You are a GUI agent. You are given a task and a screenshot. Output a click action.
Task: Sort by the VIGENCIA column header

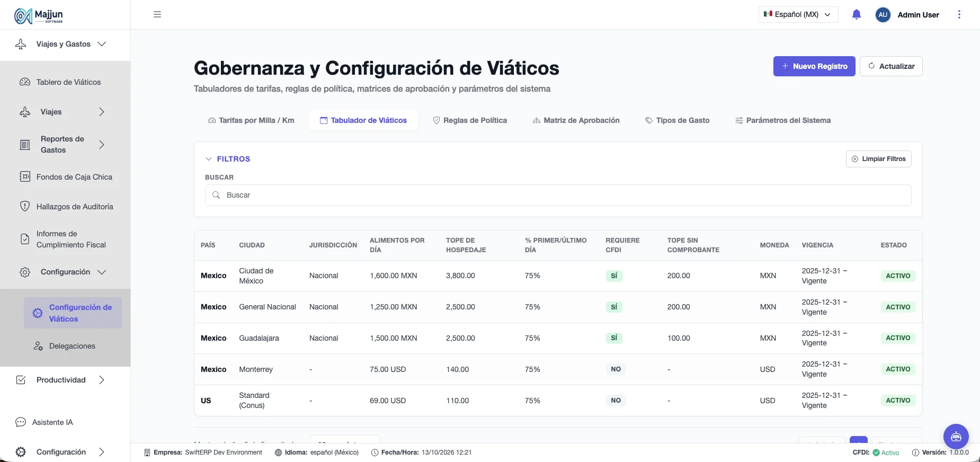[817, 245]
